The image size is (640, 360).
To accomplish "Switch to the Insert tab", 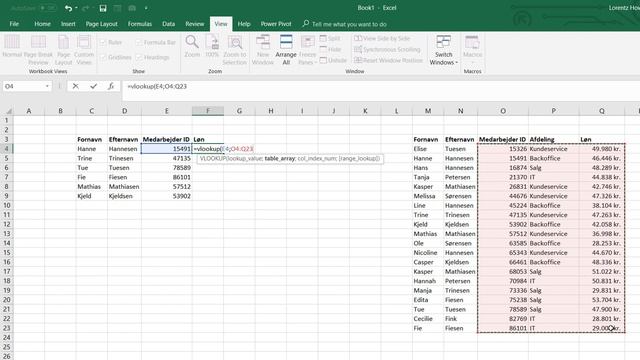I will click(x=68, y=24).
